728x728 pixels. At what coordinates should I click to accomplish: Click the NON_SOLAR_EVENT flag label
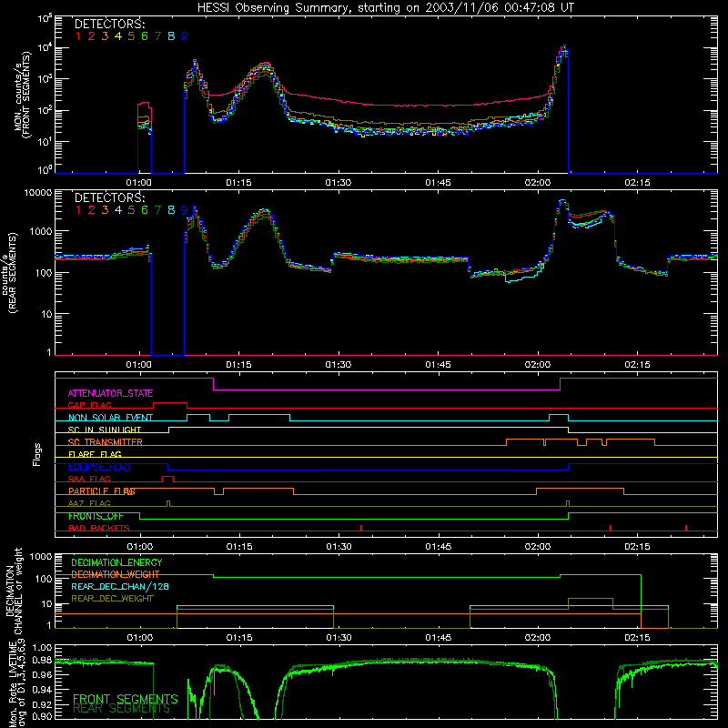point(110,418)
